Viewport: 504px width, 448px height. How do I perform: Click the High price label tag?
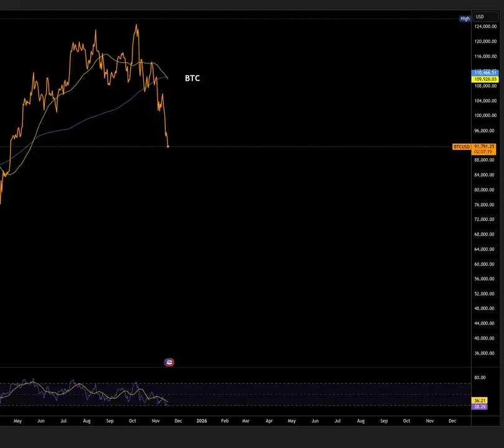(465, 19)
